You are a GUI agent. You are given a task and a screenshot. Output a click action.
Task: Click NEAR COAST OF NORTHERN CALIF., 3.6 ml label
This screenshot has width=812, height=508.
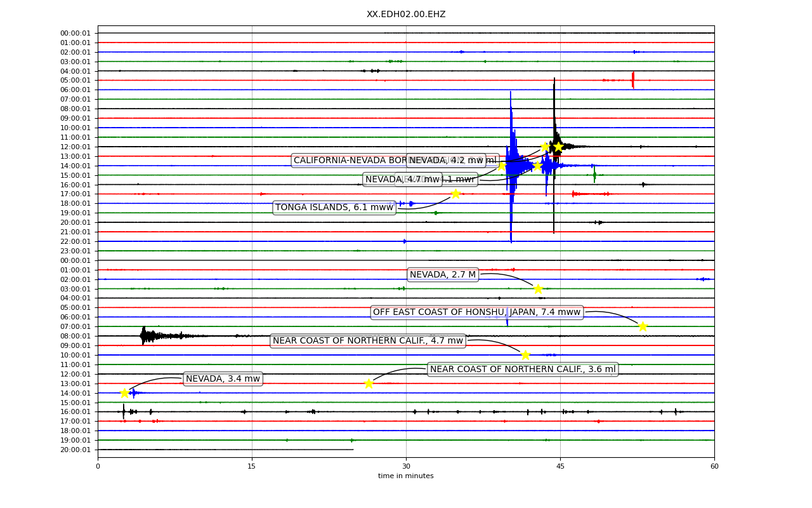coord(523,370)
